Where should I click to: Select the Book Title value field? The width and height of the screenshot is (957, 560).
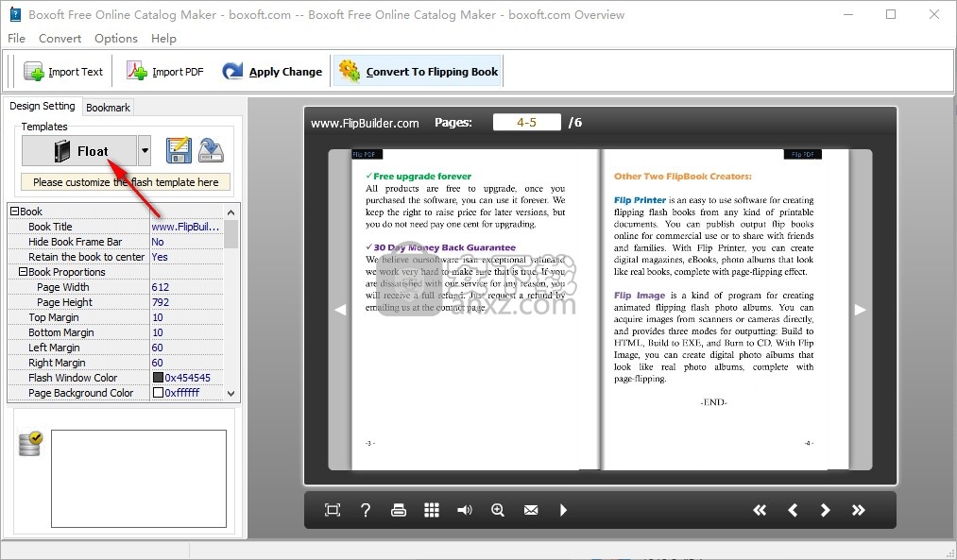point(186,227)
